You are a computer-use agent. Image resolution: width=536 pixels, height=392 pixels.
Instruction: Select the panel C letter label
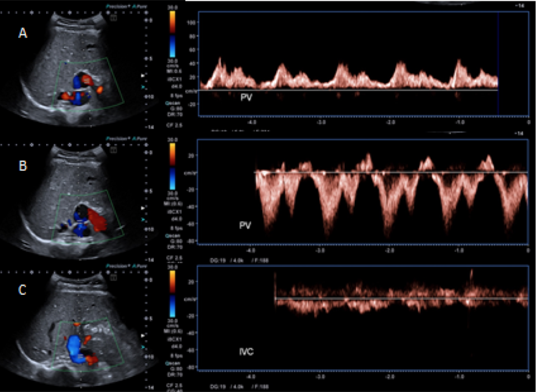tap(23, 290)
